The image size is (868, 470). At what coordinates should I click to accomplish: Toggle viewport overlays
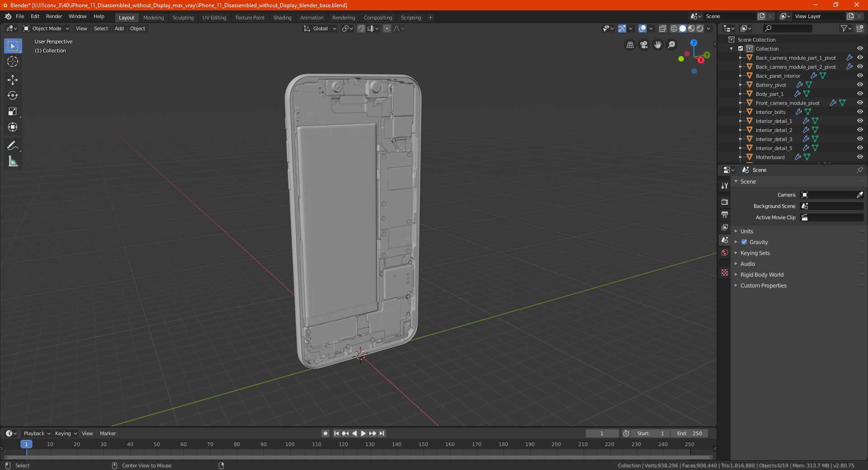[x=642, y=28]
